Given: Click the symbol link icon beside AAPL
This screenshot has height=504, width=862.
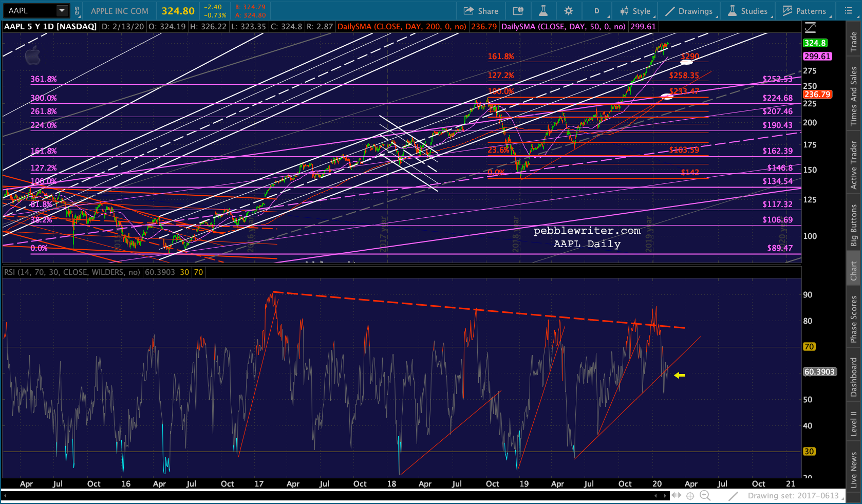Looking at the screenshot, I should coord(77,11).
